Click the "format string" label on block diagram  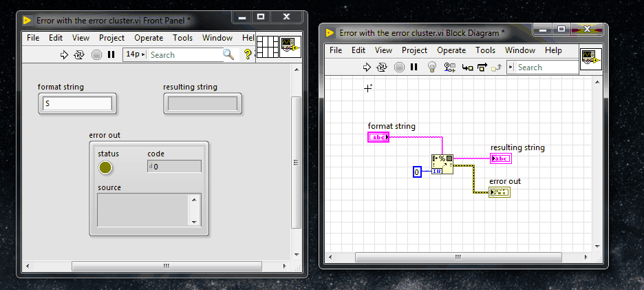[x=391, y=126]
